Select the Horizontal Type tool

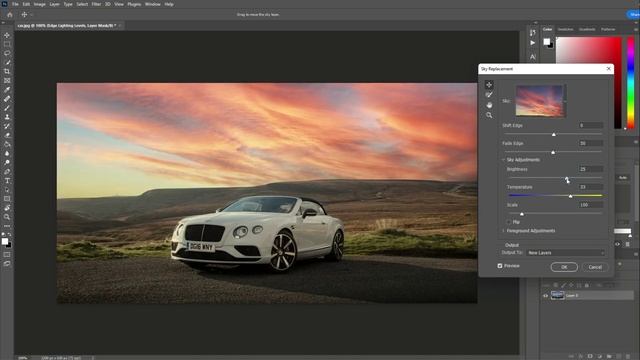click(7, 180)
